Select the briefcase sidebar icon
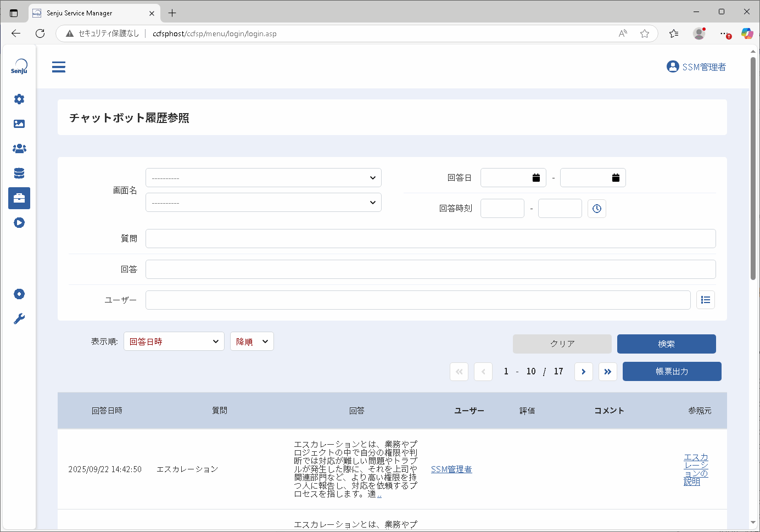The image size is (760, 532). tap(19, 198)
